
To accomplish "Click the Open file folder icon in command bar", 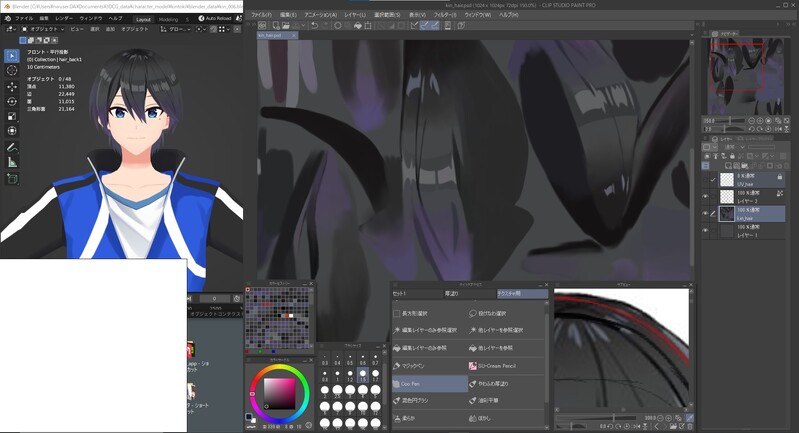I will click(285, 25).
